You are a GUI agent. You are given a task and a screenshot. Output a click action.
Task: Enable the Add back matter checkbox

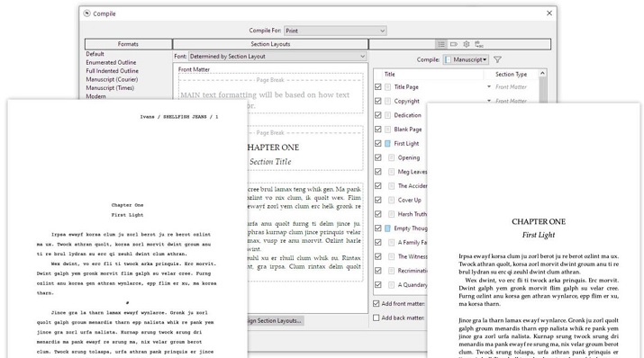tap(376, 318)
